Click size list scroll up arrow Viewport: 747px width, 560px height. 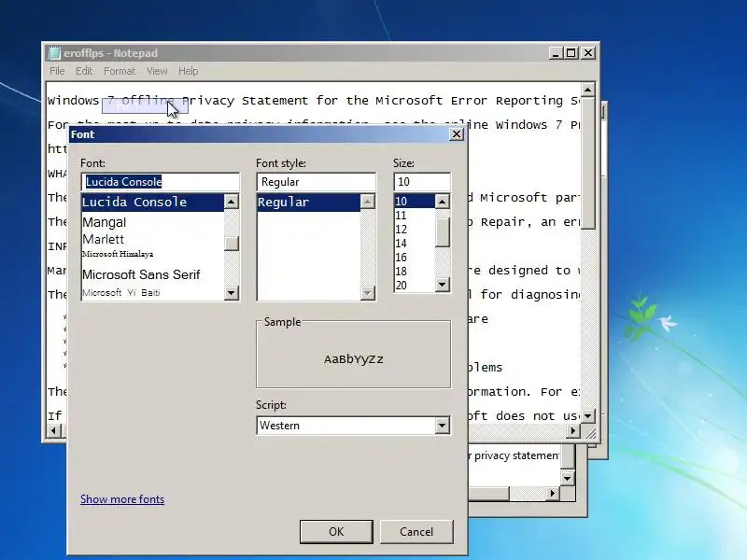point(442,202)
